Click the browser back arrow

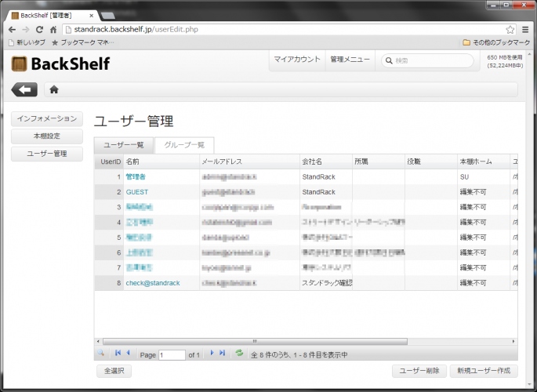pyautogui.click(x=12, y=30)
